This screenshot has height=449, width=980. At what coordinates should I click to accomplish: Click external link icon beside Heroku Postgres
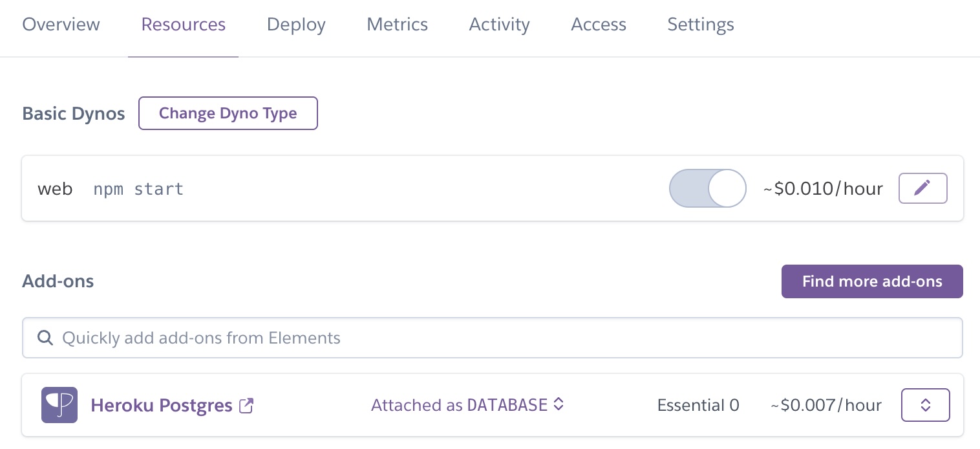click(x=246, y=406)
